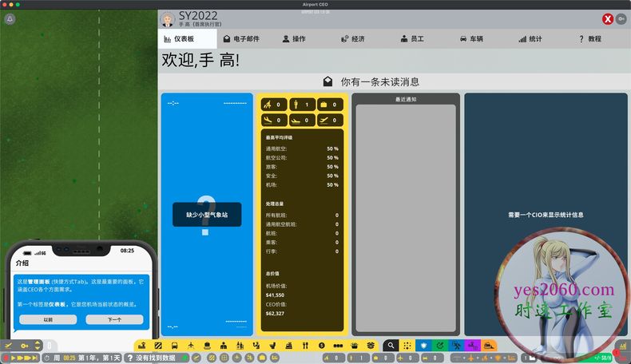Click the notification bell icon top-left
This screenshot has width=631, height=364.
[10, 18]
